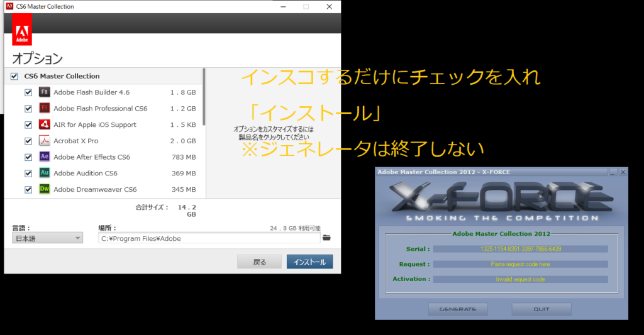
Task: Open the 日本語 language dropdown
Action: (x=47, y=238)
